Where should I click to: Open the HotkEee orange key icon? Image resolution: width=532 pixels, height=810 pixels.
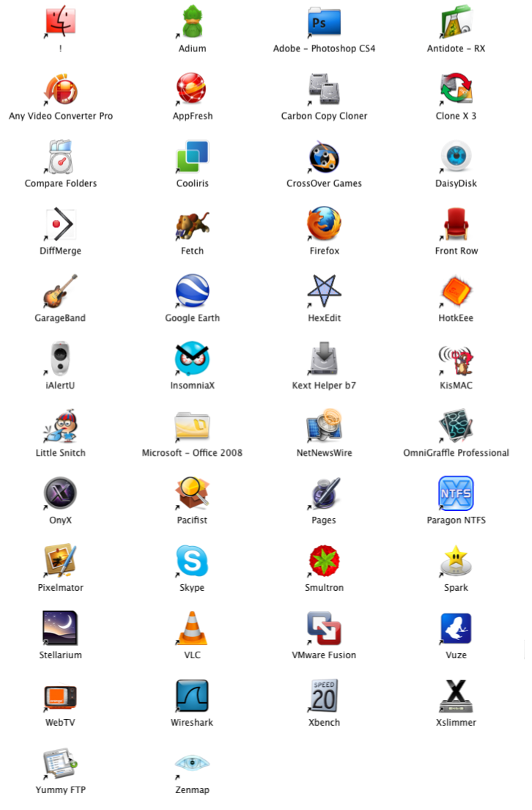pyautogui.click(x=456, y=291)
